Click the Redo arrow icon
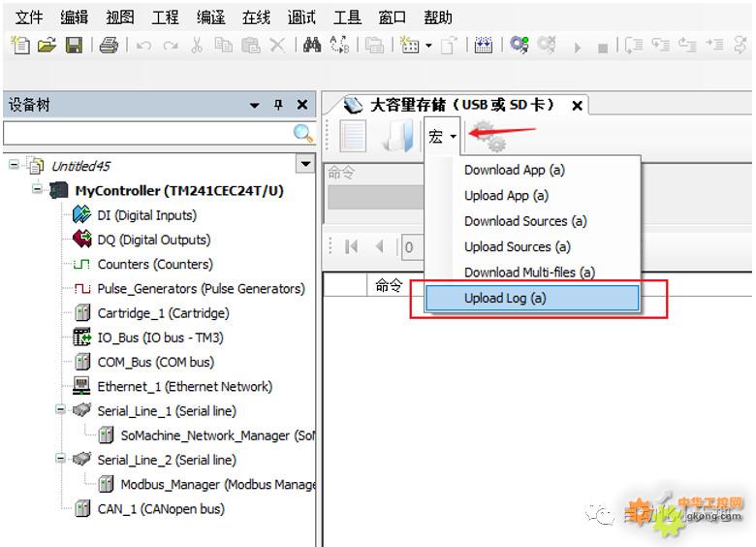756x547 pixels. (x=171, y=46)
